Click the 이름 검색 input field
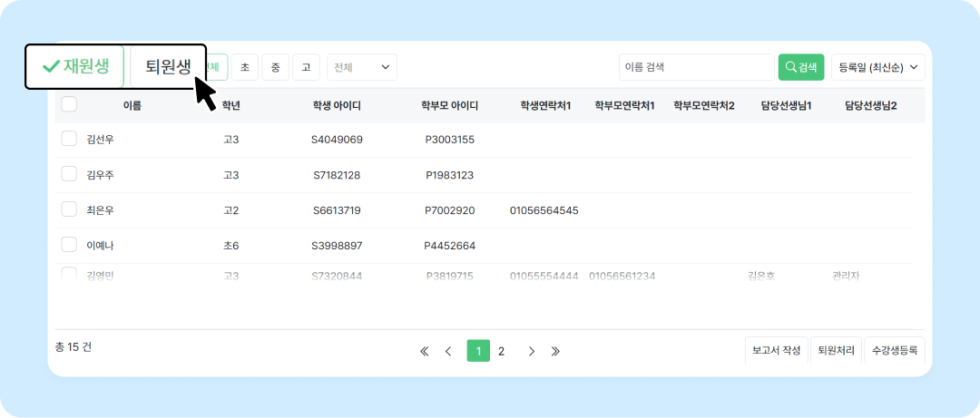 (695, 67)
